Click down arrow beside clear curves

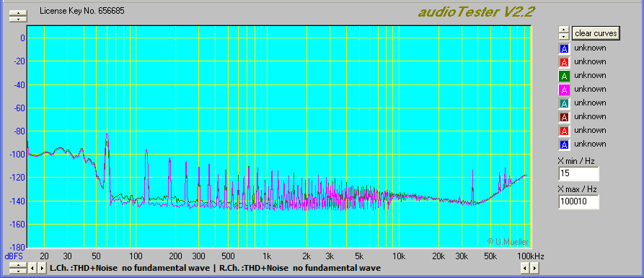(x=564, y=36)
